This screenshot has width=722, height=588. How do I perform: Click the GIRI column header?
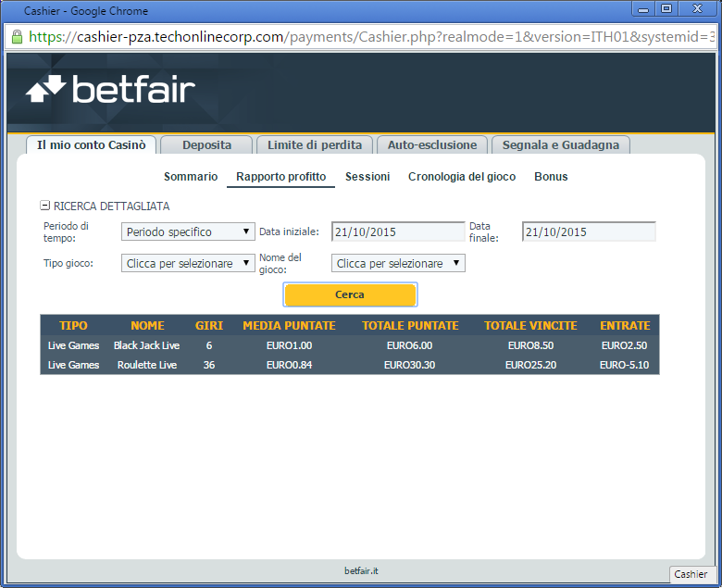point(209,326)
